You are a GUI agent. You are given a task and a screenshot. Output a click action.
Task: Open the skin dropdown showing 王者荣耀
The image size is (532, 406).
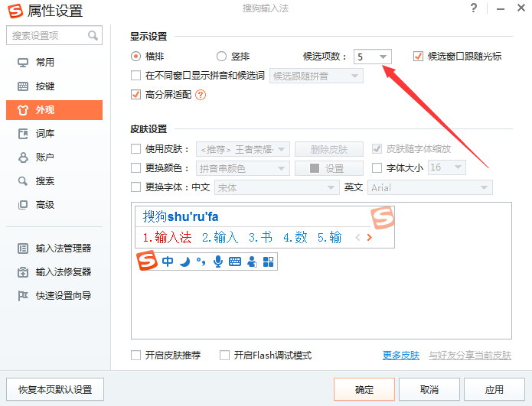click(x=243, y=149)
